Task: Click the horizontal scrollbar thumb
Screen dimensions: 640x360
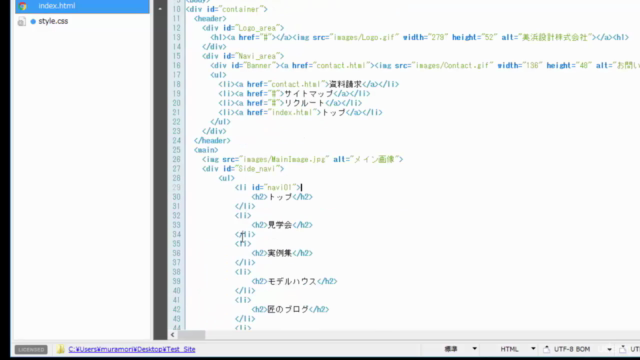Action: pos(191,335)
